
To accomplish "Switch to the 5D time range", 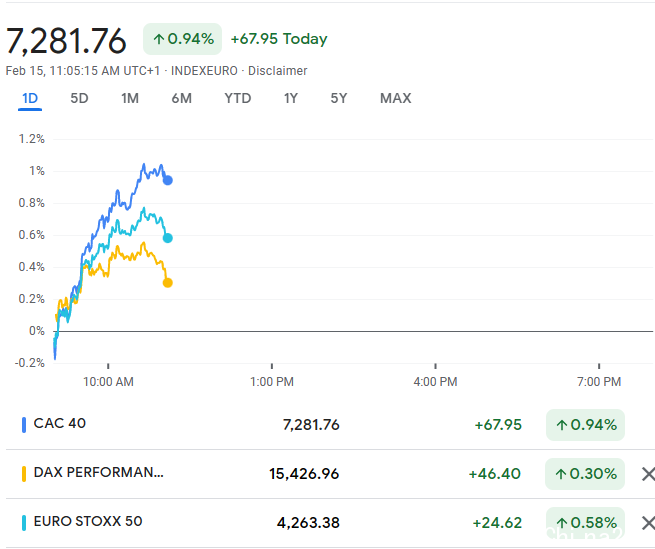I will 79,99.
